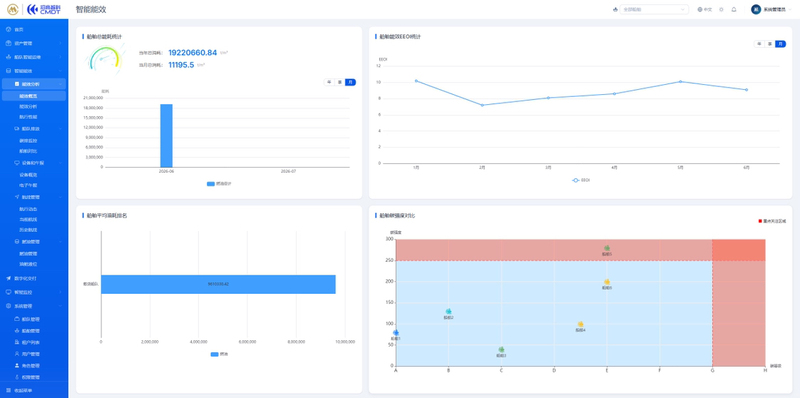
Task: Click the home icon in the sidebar
Action: point(8,30)
